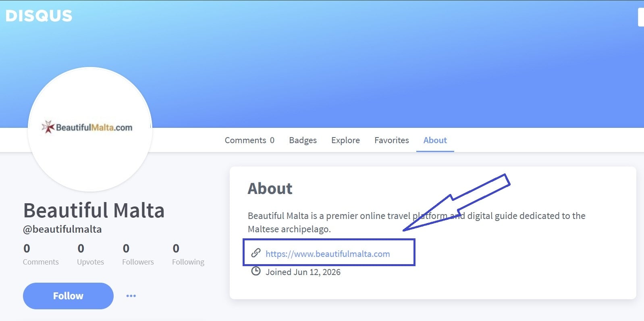Screen dimensions: 644x321
Task: Click the 0 Upvotes stat
Action: click(90, 254)
